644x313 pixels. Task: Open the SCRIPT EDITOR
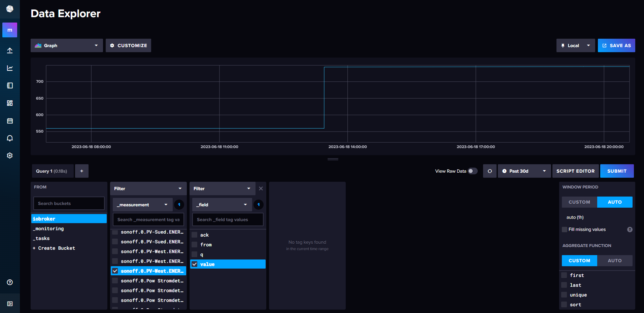tap(575, 171)
